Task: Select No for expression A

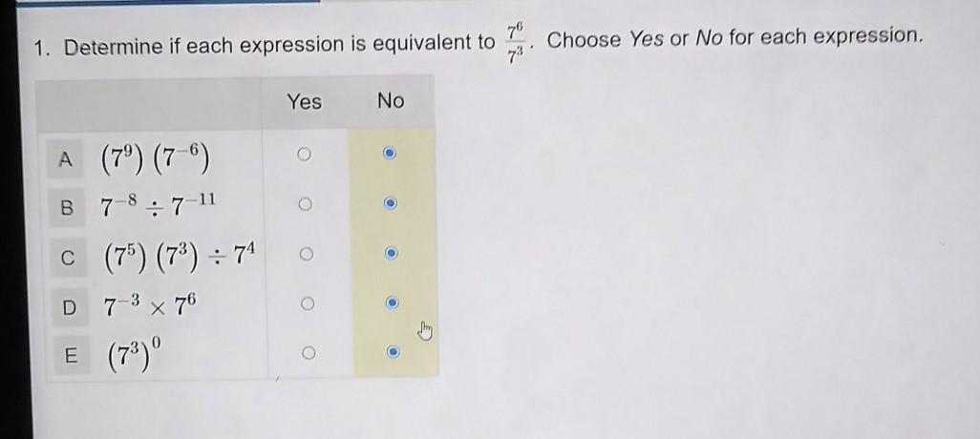Action: 391,155
